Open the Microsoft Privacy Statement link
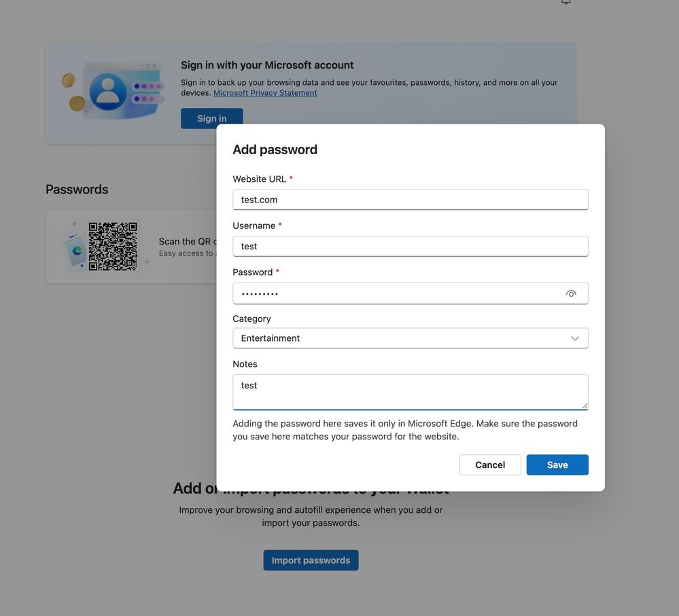Viewport: 679px width, 616px height. pyautogui.click(x=265, y=93)
